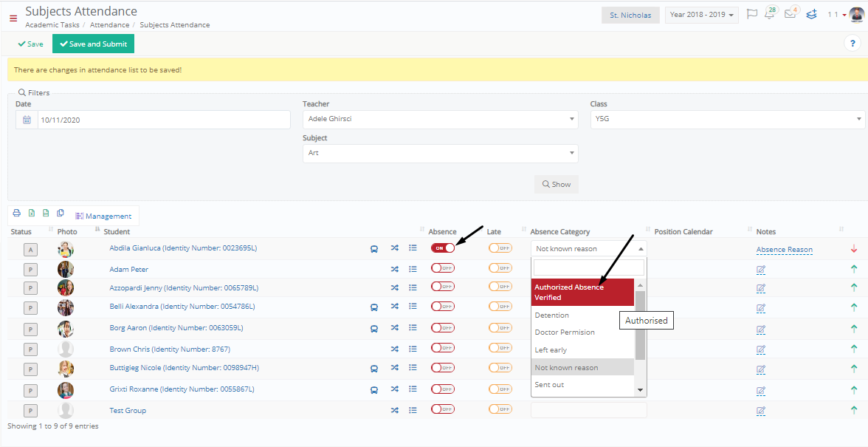Collapse Absence Category dropdown Not known reason
Image resolution: width=868 pixels, height=447 pixels.
click(x=588, y=249)
